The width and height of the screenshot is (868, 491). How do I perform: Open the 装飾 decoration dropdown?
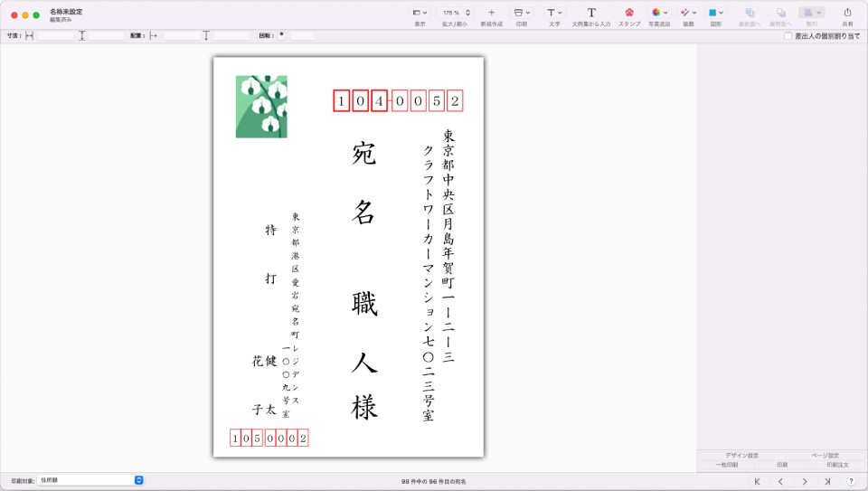click(689, 12)
